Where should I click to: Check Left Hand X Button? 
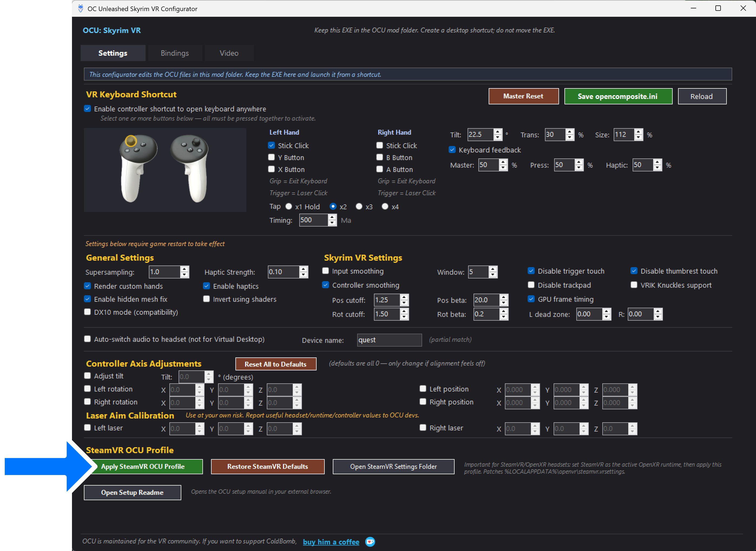point(271,169)
